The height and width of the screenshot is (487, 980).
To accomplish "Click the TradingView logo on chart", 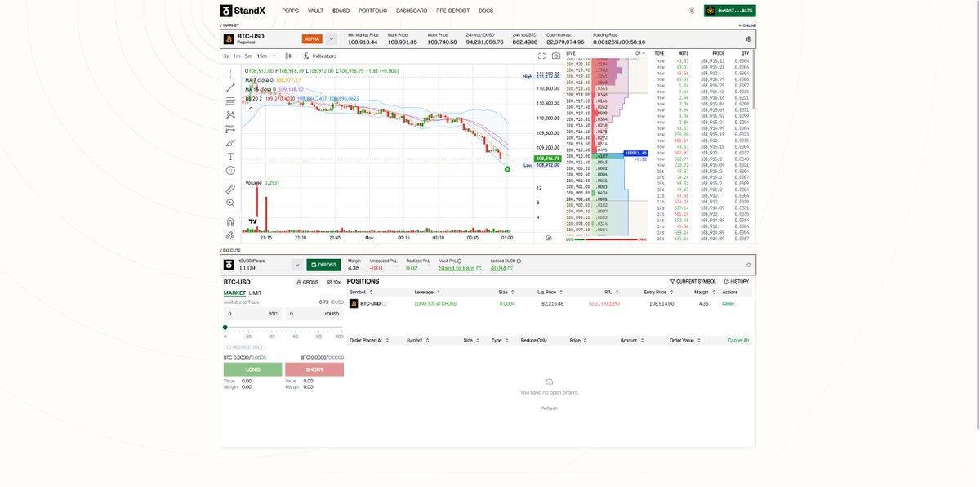I will (x=253, y=221).
